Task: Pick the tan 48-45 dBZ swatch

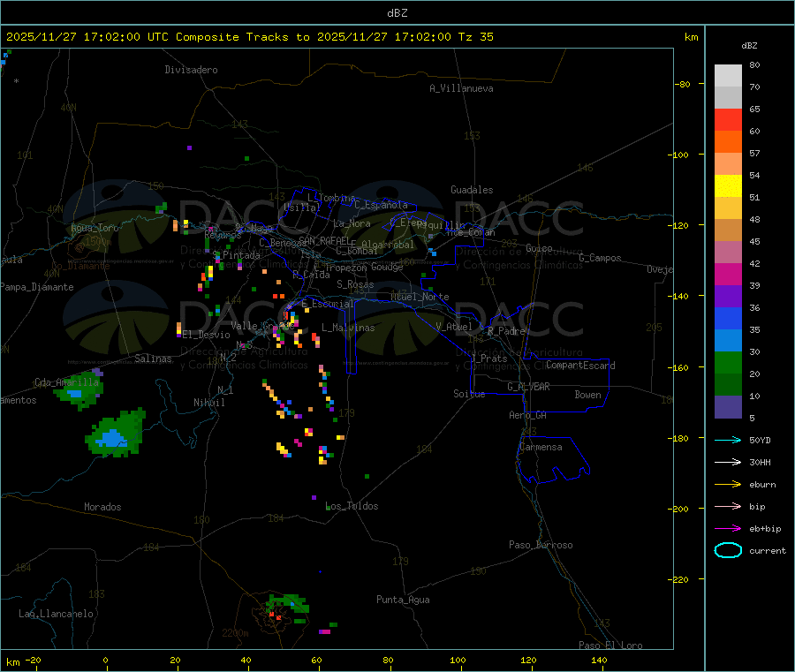Action: [728, 230]
